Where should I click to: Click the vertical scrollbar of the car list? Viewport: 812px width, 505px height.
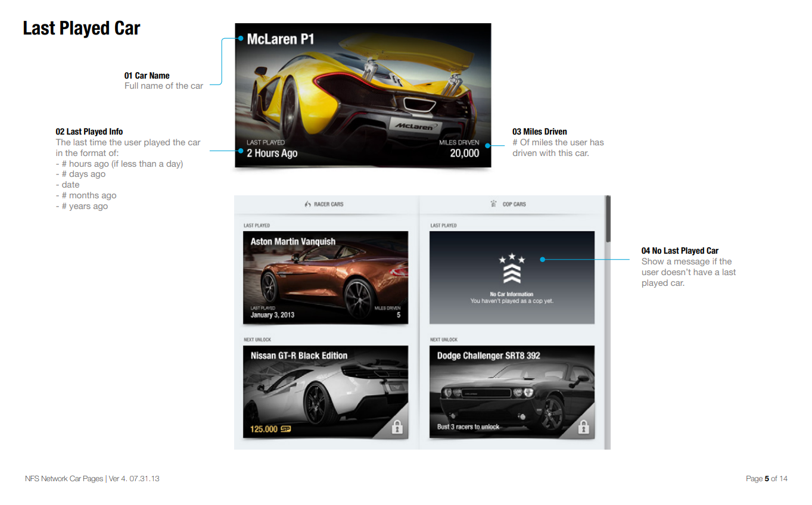pyautogui.click(x=608, y=219)
